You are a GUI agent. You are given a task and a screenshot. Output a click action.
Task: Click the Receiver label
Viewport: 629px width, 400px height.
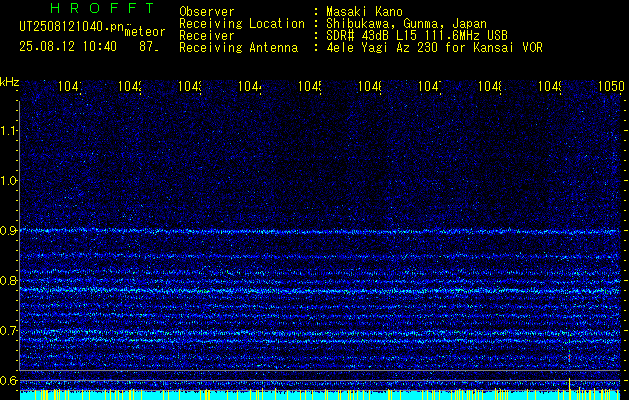coord(207,36)
